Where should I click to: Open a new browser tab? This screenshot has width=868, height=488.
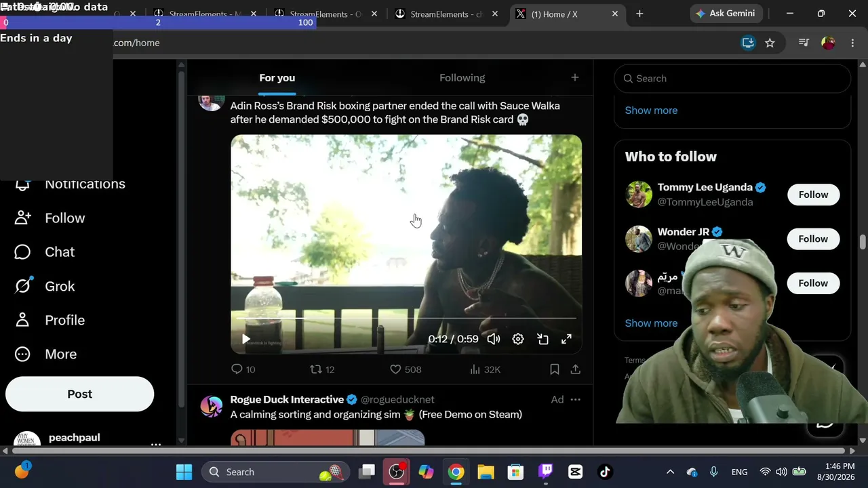pos(639,14)
